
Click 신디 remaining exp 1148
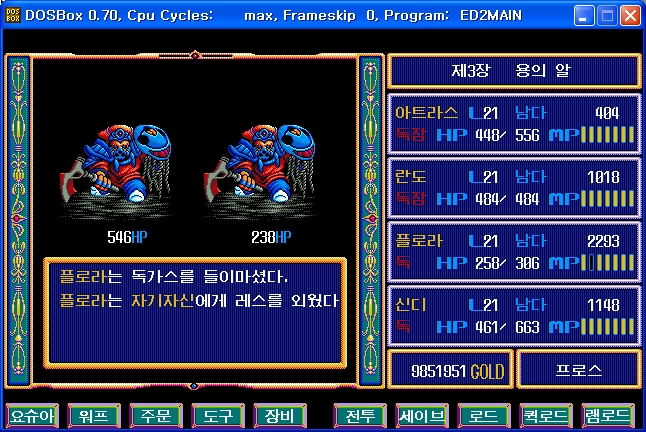click(603, 305)
